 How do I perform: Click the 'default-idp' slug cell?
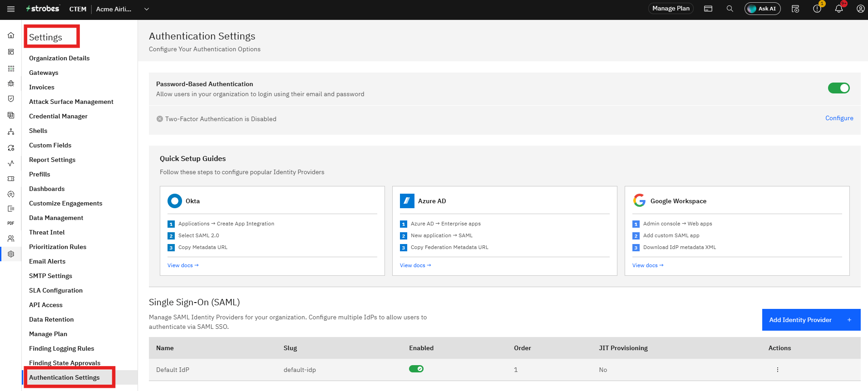tap(300, 370)
